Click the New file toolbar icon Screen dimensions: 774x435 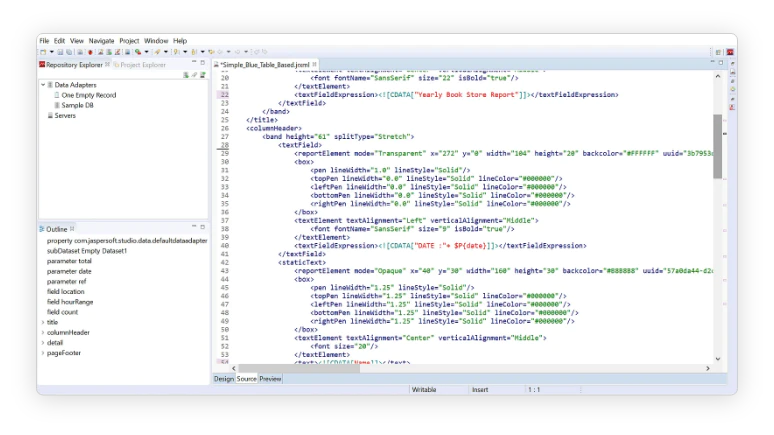click(44, 52)
